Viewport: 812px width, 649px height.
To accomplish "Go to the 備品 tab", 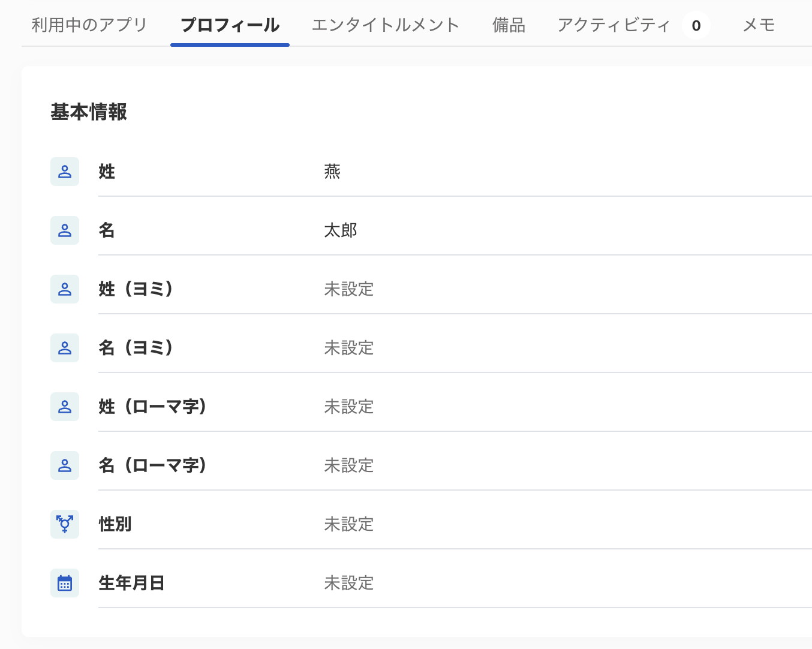I will pos(509,25).
